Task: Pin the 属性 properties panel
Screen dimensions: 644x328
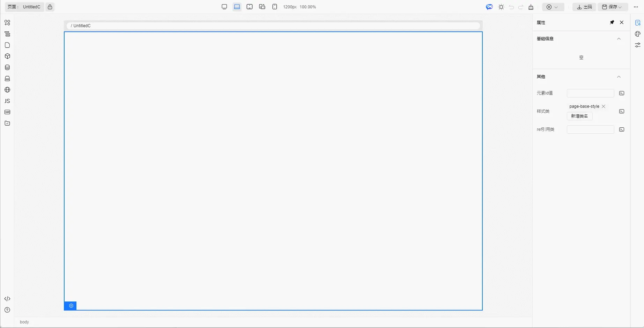Action: [612, 22]
